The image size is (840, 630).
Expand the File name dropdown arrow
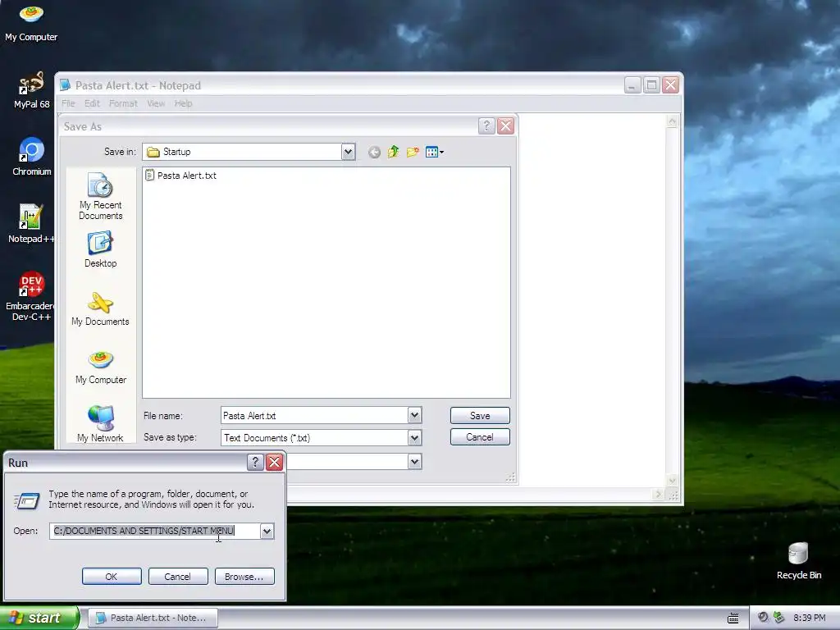(x=414, y=415)
